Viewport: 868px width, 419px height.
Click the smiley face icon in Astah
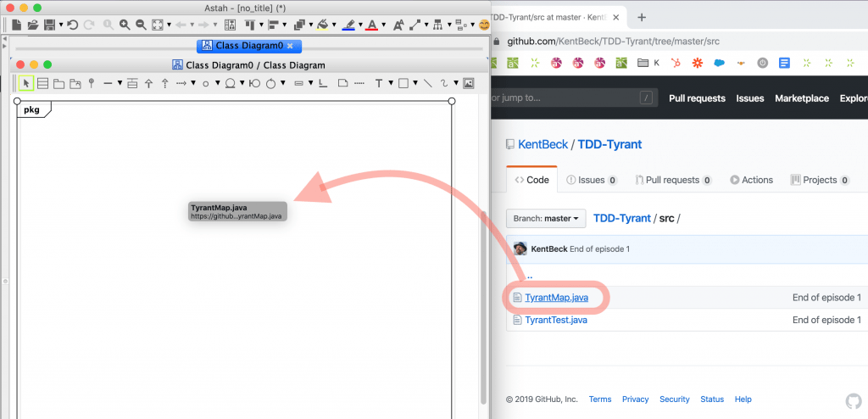(x=484, y=25)
